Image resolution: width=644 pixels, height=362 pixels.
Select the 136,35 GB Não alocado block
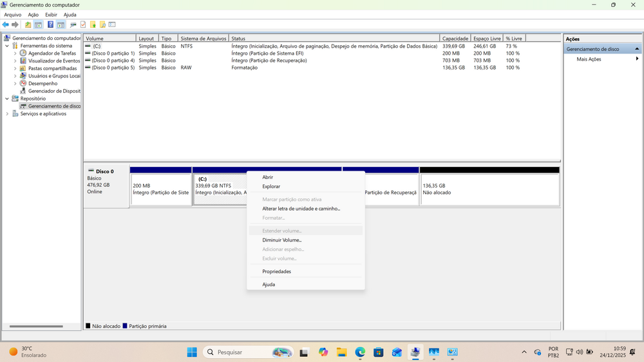coord(489,189)
